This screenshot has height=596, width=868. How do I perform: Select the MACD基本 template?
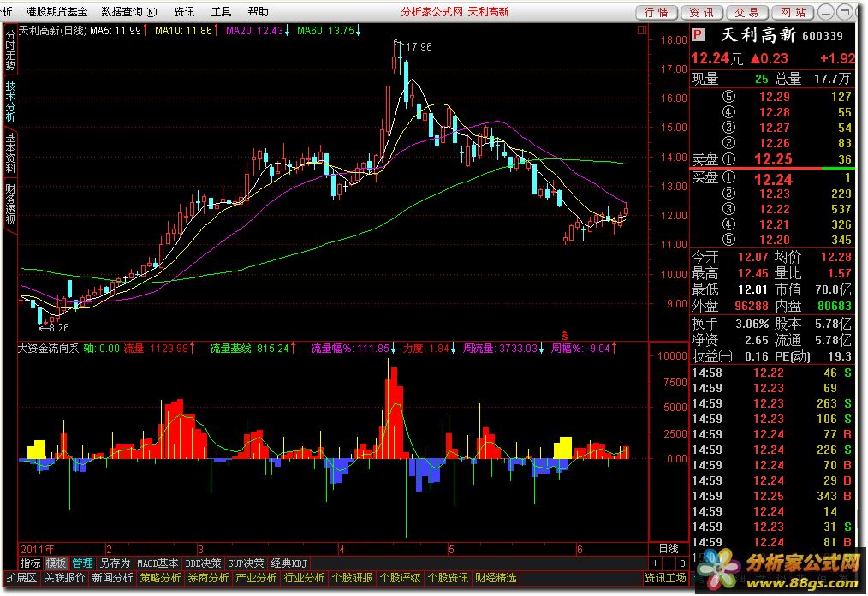click(158, 563)
